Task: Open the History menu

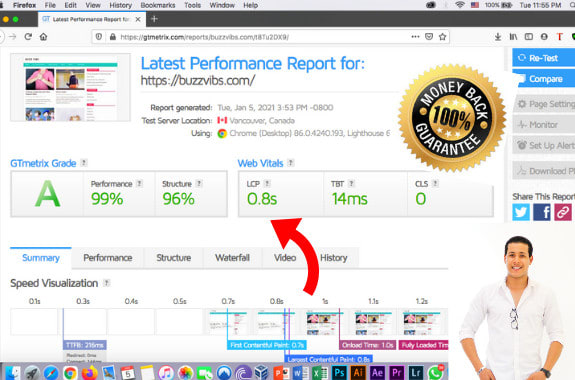Action: tap(120, 5)
